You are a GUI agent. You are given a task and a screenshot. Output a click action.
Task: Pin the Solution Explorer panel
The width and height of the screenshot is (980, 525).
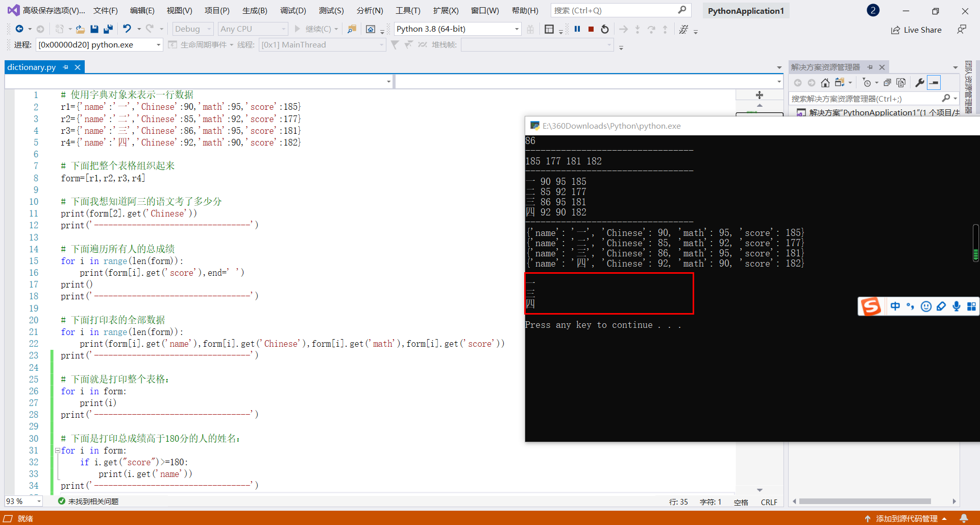[x=870, y=67]
